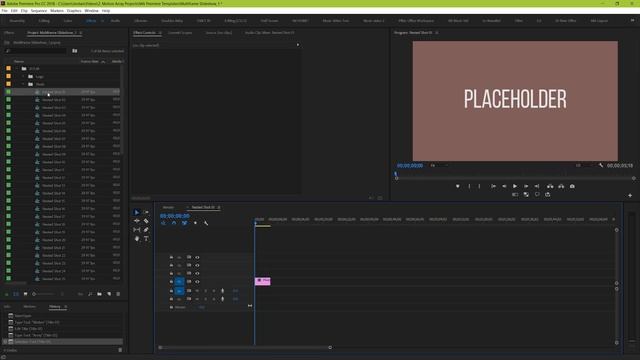The width and height of the screenshot is (640, 360).
Task: Click Mark Out in Program monitor
Action: tap(479, 187)
